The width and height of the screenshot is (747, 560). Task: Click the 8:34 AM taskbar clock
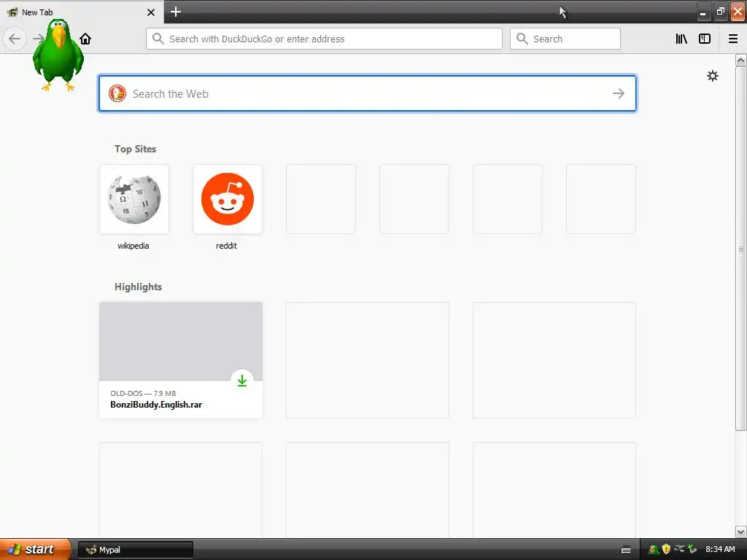[720, 549]
